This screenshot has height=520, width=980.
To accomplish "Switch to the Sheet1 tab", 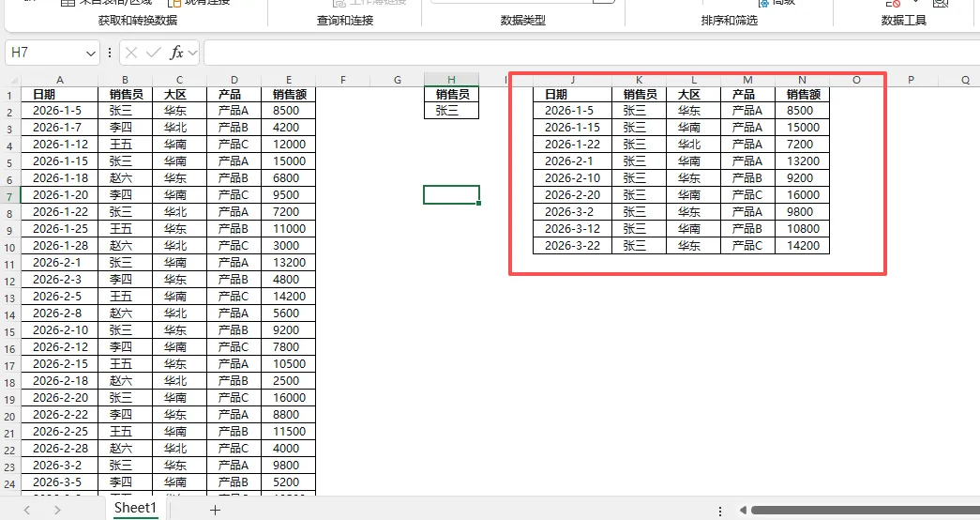I will [x=135, y=508].
